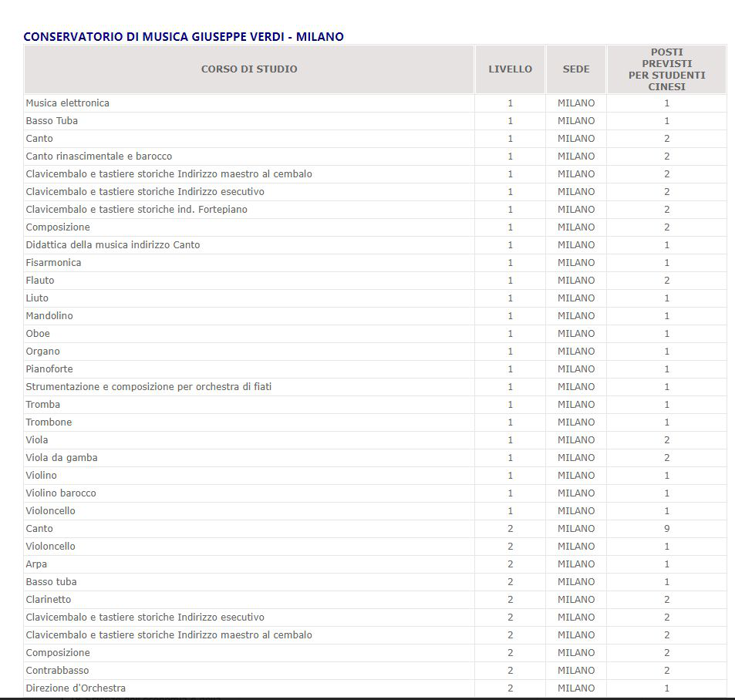Select the Violino barocco course row
This screenshot has width=735, height=700.
tap(61, 493)
